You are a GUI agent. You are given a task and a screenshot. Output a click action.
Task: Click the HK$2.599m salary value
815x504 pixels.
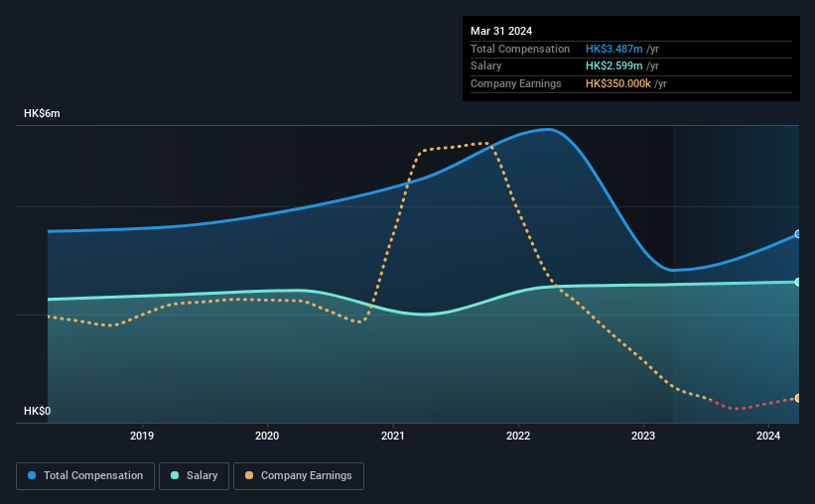[613, 66]
